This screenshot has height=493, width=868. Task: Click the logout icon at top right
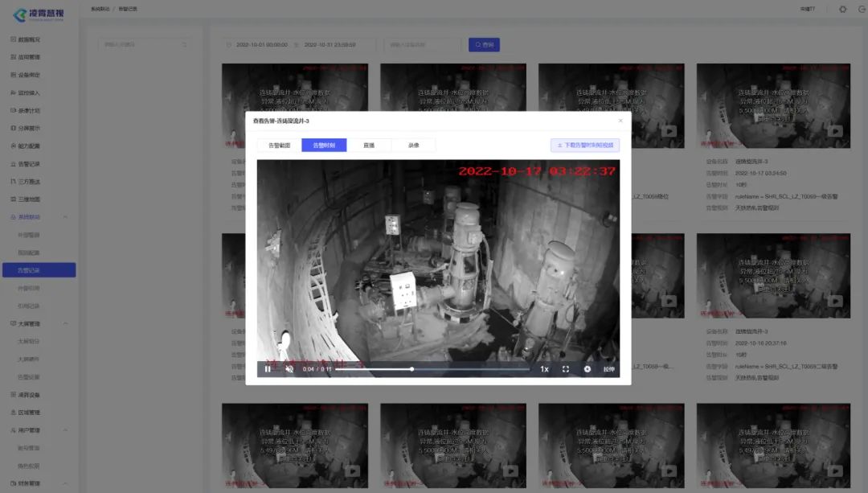862,10
